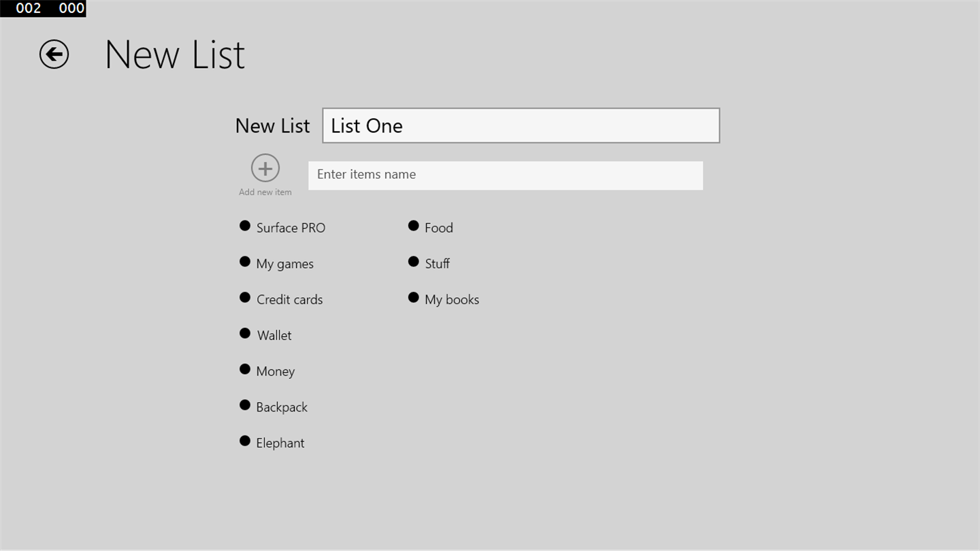Viewport: 980px width, 551px height.
Task: Select the Backpack list item
Action: coord(282,407)
